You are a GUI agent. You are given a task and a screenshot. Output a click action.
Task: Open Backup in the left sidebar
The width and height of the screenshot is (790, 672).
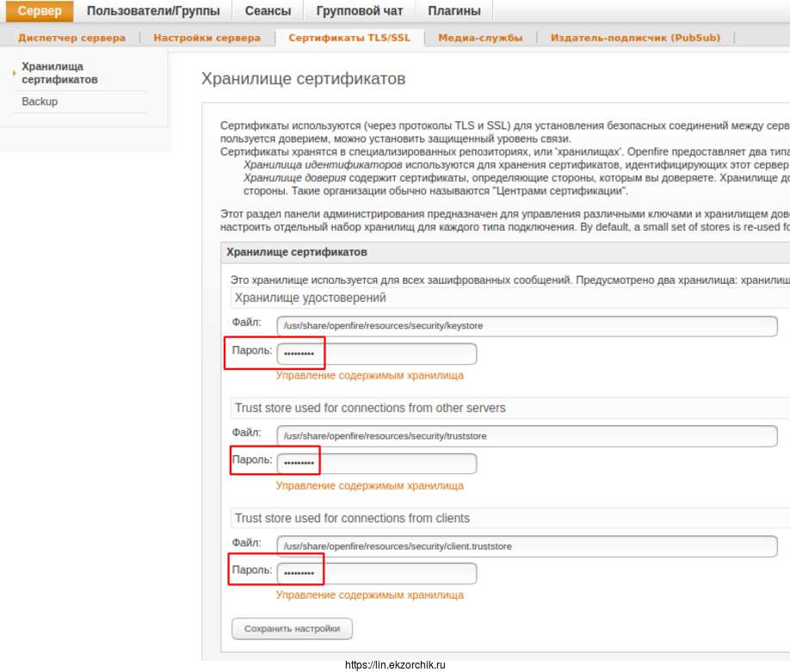(40, 102)
